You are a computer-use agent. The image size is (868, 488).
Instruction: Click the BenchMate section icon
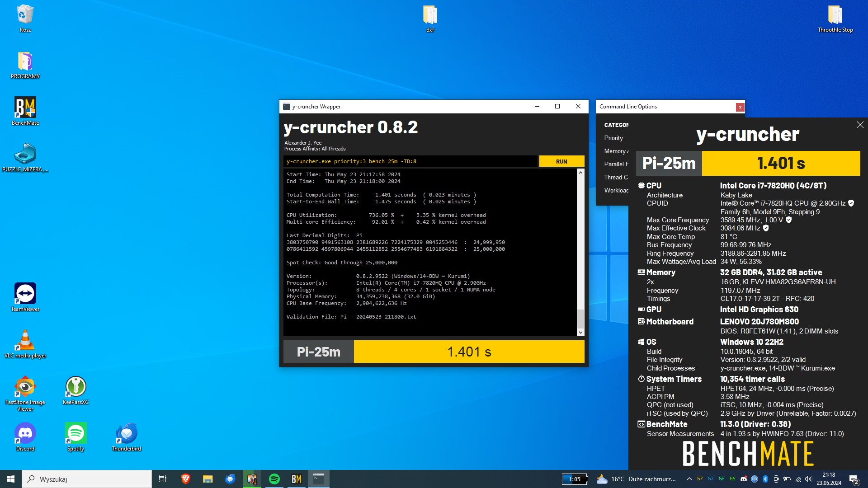(x=641, y=424)
